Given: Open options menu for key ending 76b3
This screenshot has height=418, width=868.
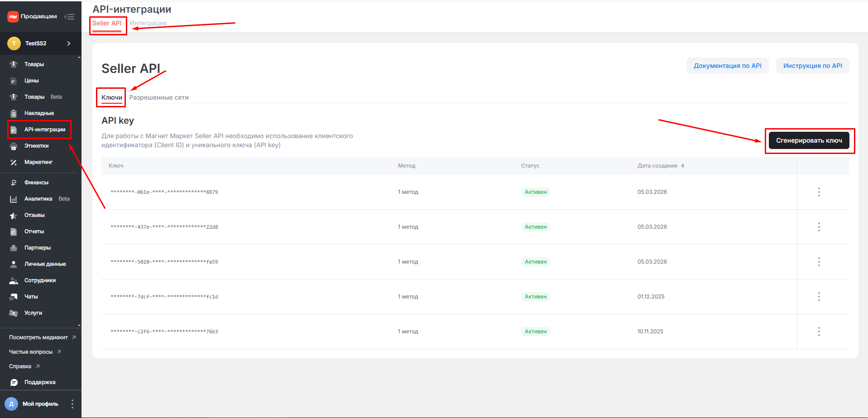Looking at the screenshot, I should point(819,332).
